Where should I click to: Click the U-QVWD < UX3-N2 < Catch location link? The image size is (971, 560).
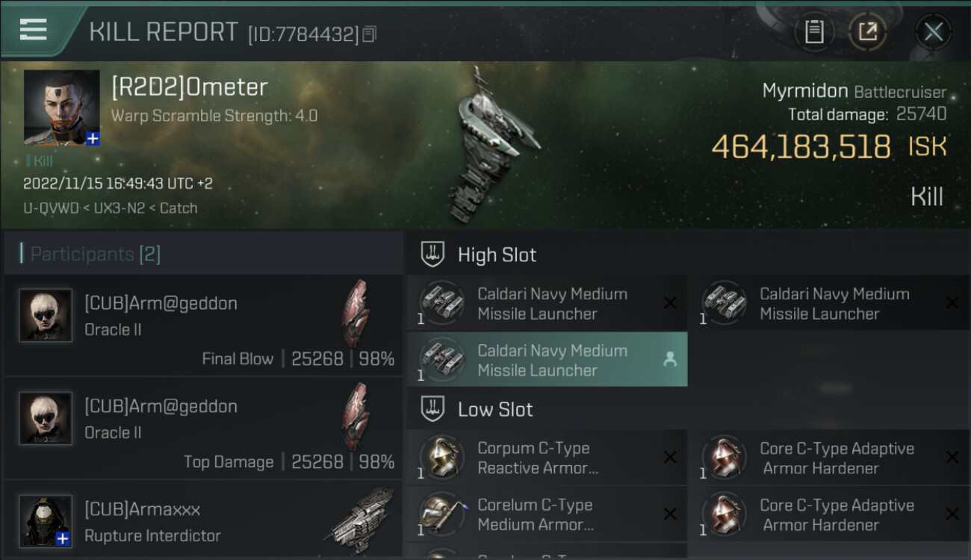click(x=111, y=208)
